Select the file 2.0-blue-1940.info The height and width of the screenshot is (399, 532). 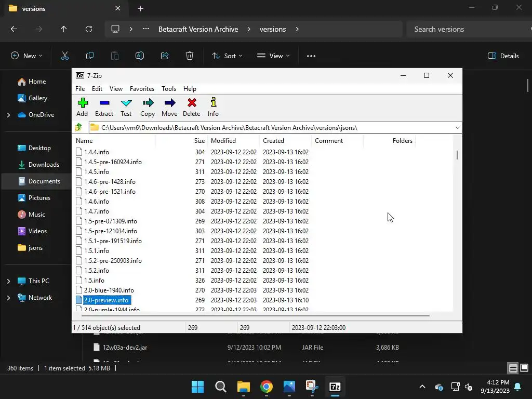pyautogui.click(x=109, y=290)
